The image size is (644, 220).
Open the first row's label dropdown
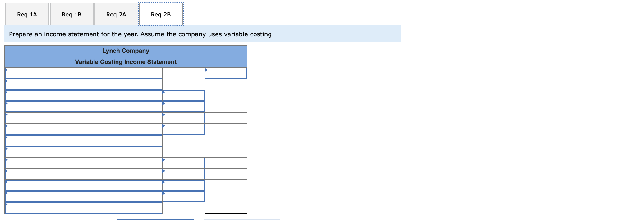[84, 73]
